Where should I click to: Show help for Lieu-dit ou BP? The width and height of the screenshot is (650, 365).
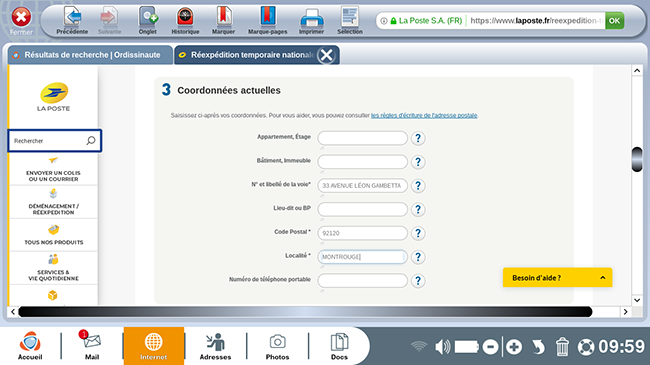pos(418,209)
